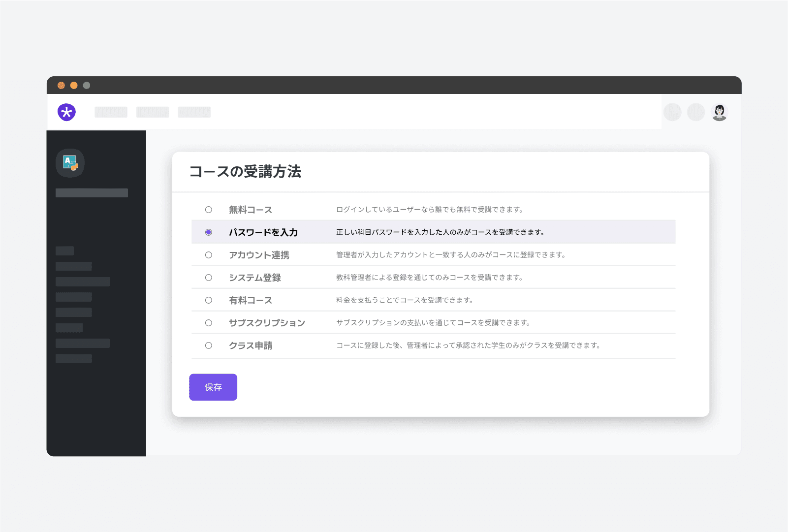This screenshot has height=532, width=788.
Task: Select the 無料コース radio button
Action: (x=209, y=210)
